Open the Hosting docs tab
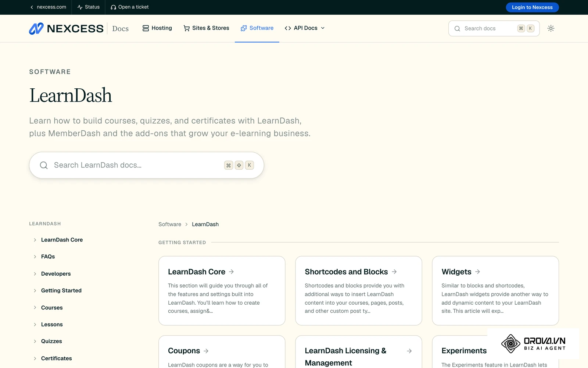This screenshot has width=588, height=368. (x=157, y=28)
